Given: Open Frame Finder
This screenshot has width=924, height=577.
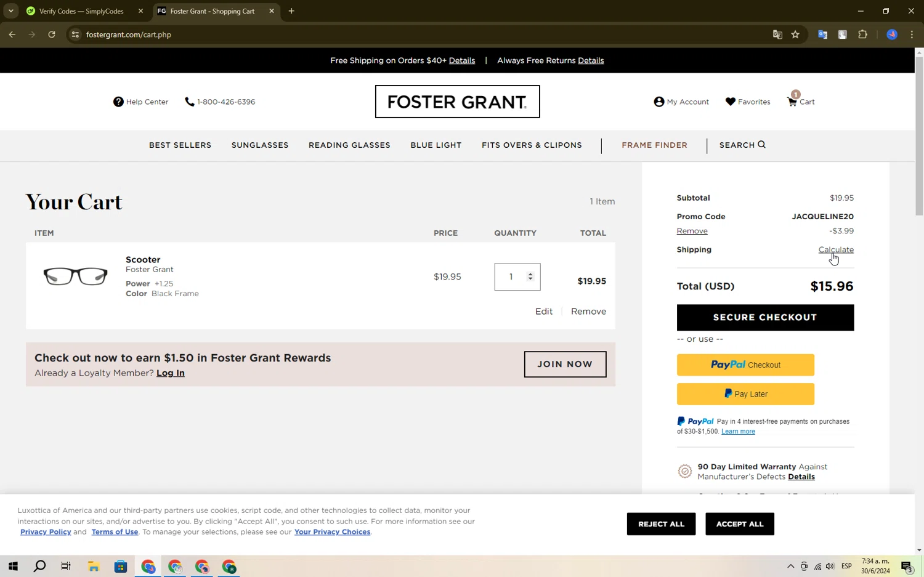Looking at the screenshot, I should click(654, 145).
